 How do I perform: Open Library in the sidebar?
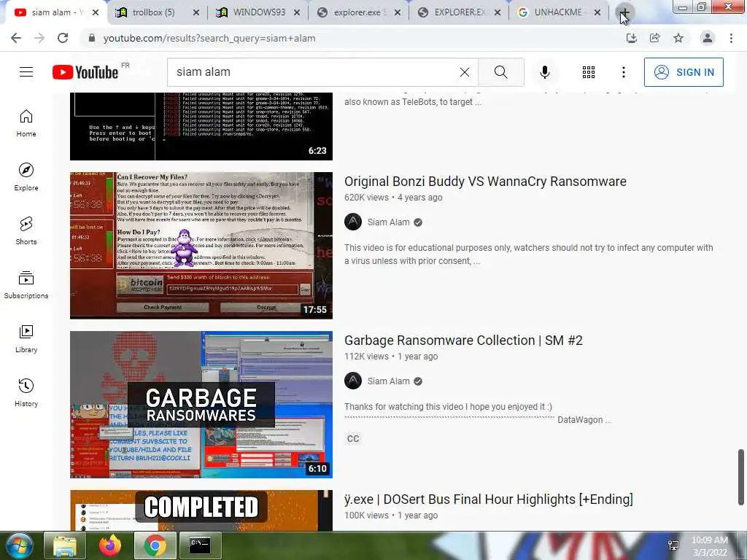(x=26, y=338)
